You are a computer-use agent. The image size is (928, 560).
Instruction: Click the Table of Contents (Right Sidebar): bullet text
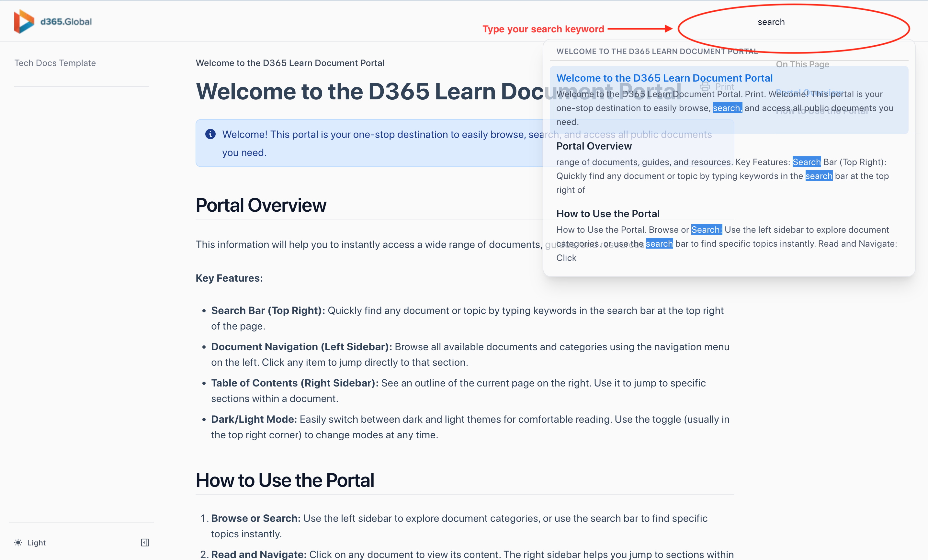pyautogui.click(x=295, y=383)
